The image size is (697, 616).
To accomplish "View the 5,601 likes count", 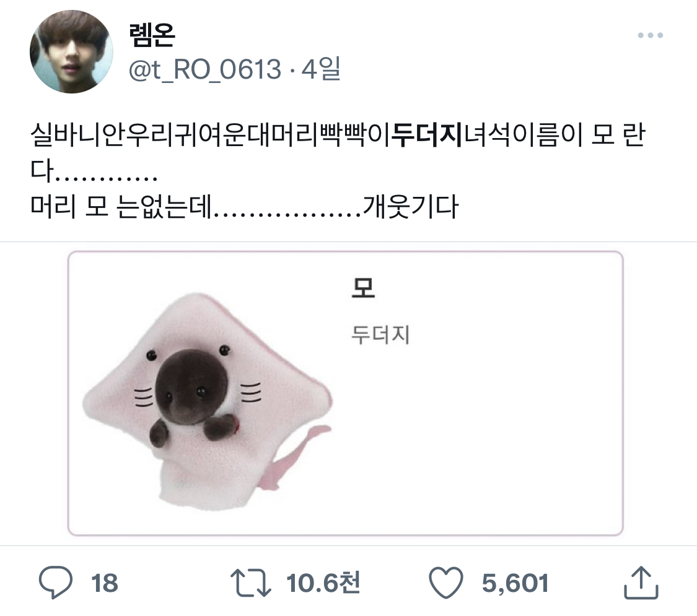I will point(515,583).
